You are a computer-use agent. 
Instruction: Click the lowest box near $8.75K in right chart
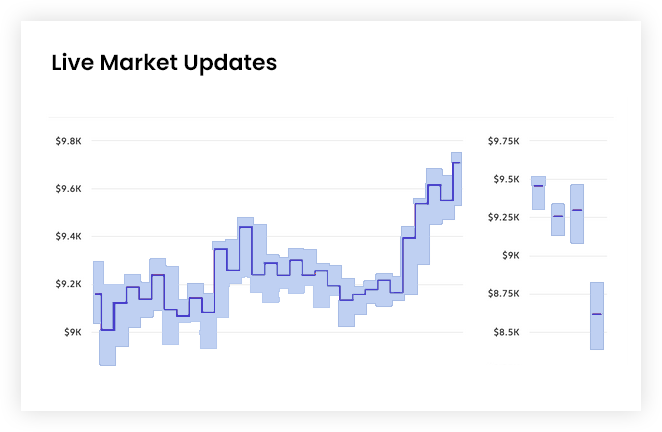(597, 330)
